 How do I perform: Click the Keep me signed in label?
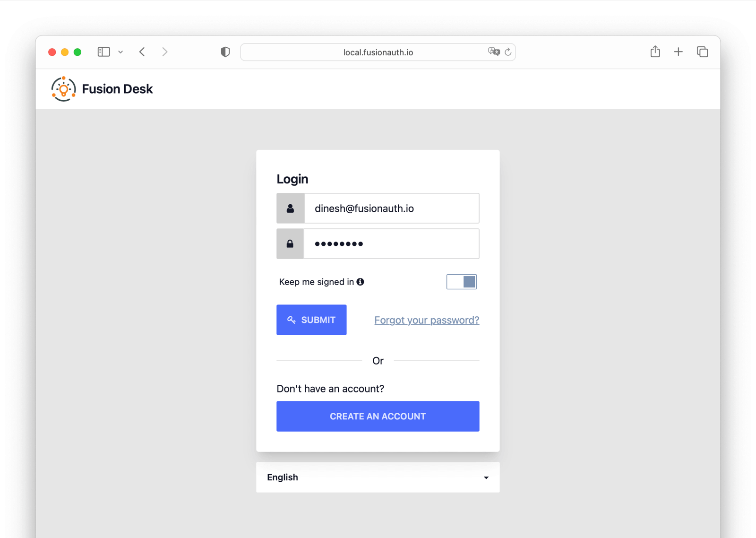click(x=317, y=282)
